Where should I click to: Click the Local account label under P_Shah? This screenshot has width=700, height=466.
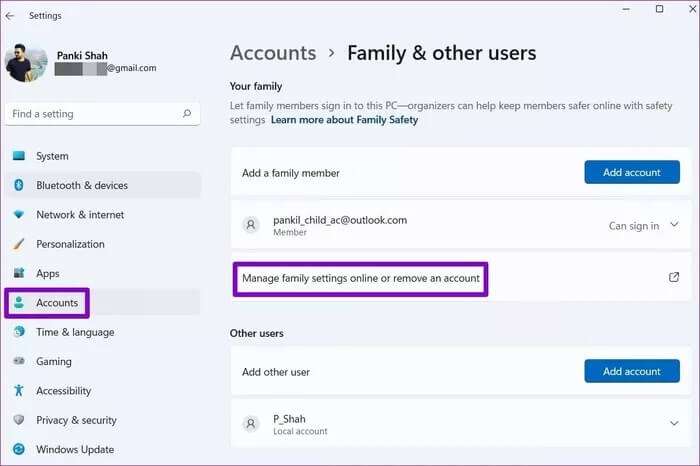(x=300, y=431)
